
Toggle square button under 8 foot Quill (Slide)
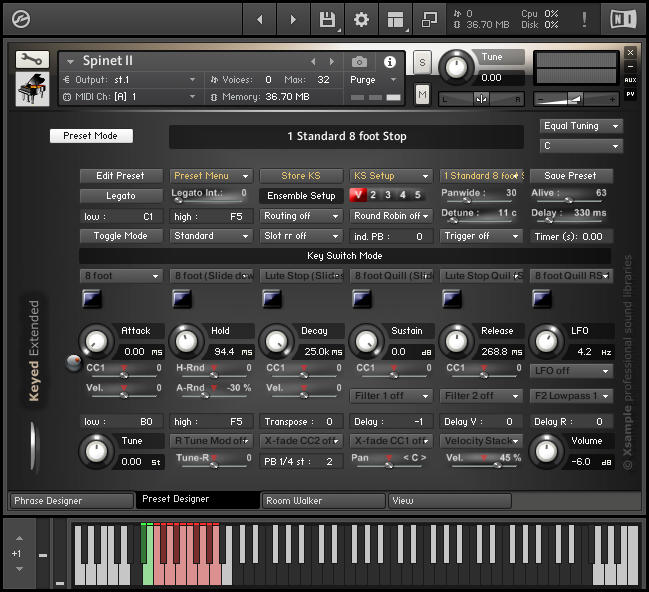pos(362,298)
